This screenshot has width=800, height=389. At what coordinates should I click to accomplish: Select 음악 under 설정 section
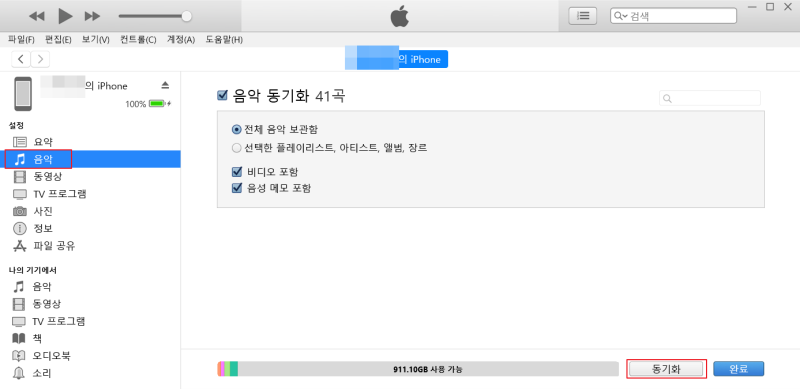[x=90, y=159]
